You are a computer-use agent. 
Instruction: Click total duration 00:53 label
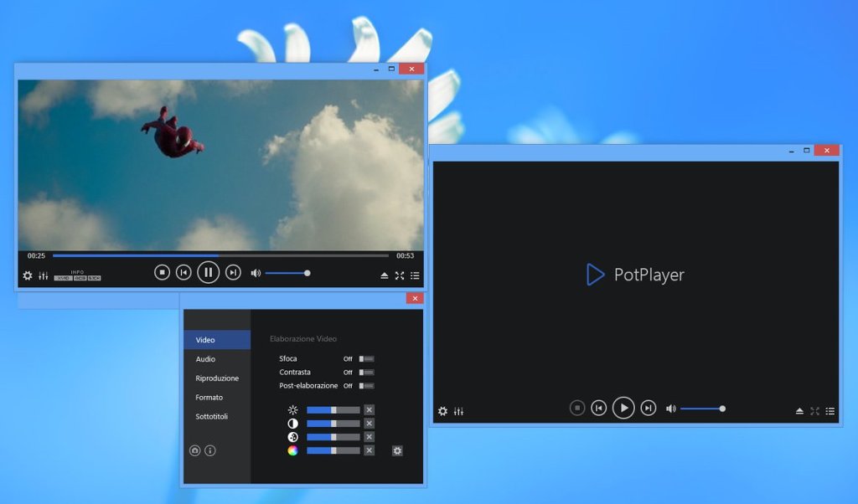pyautogui.click(x=405, y=256)
